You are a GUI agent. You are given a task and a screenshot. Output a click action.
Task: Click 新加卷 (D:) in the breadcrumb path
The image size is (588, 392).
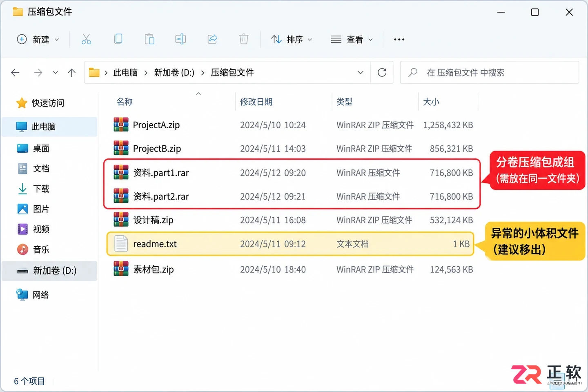(x=174, y=73)
